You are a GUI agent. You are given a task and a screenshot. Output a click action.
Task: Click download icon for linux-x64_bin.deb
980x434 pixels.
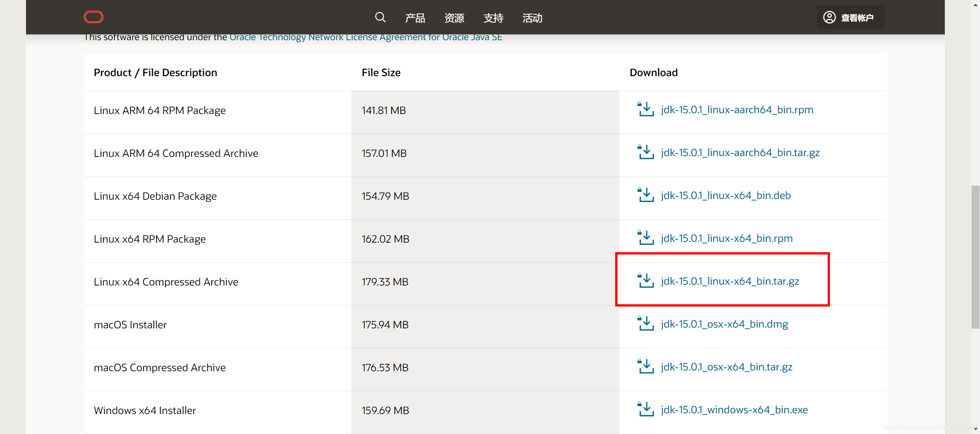click(645, 195)
